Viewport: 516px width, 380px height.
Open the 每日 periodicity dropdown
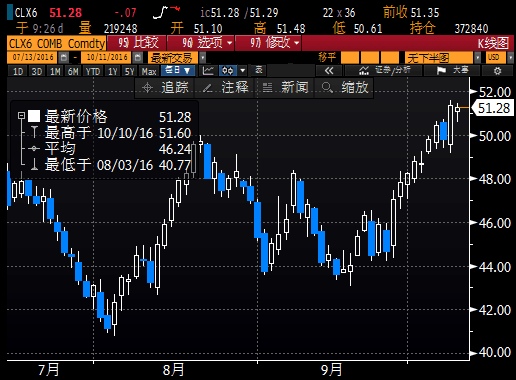(178, 71)
